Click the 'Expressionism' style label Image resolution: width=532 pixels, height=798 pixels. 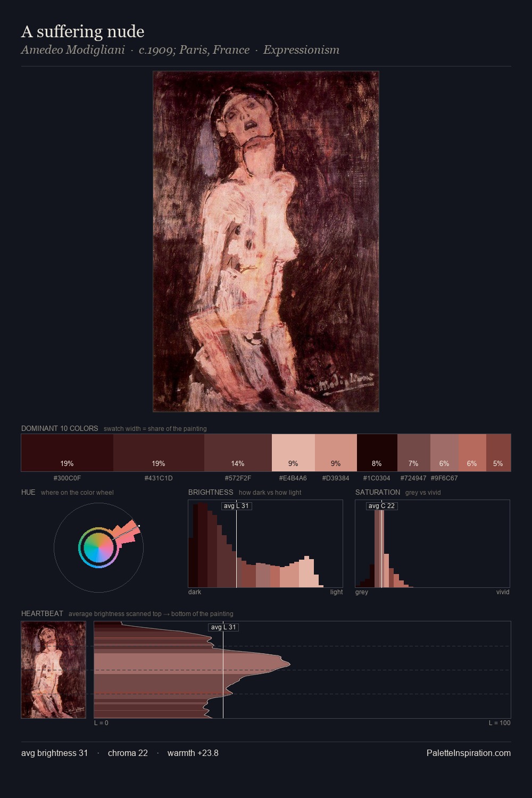[301, 50]
